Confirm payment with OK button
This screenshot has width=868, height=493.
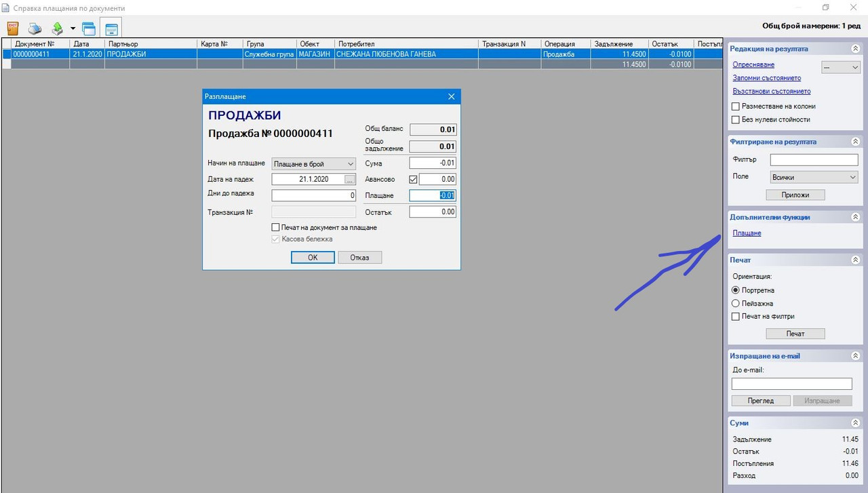(x=313, y=258)
